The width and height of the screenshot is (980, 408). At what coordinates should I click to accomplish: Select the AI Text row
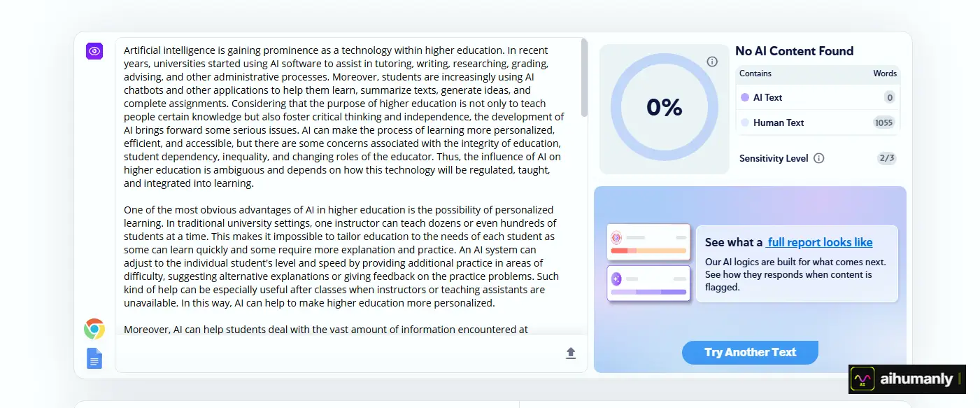click(818, 97)
